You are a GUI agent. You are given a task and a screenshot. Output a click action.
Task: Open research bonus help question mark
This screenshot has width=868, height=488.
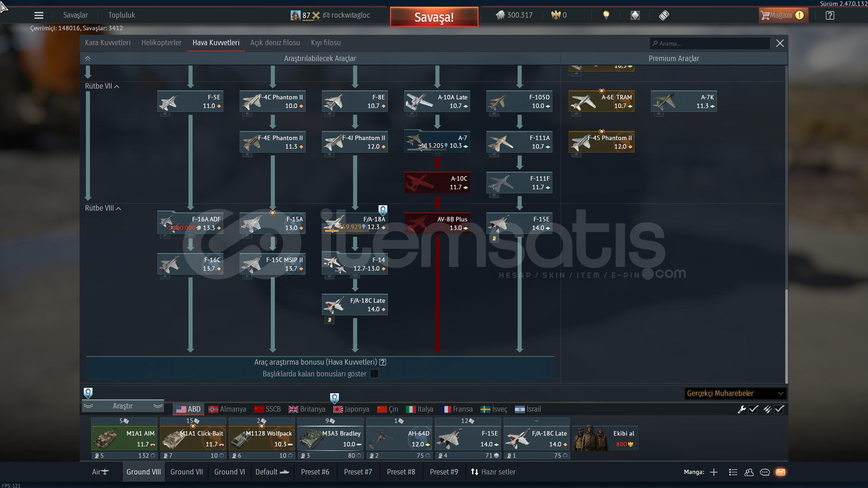[x=383, y=362]
